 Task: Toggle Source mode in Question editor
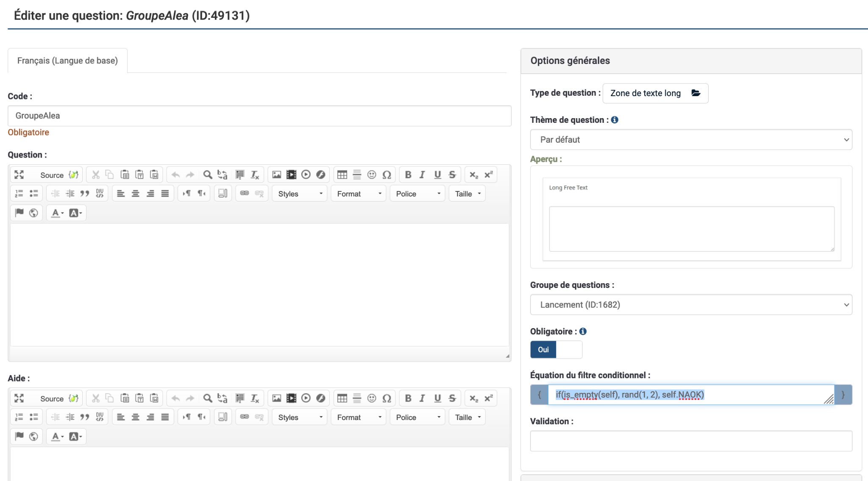51,175
